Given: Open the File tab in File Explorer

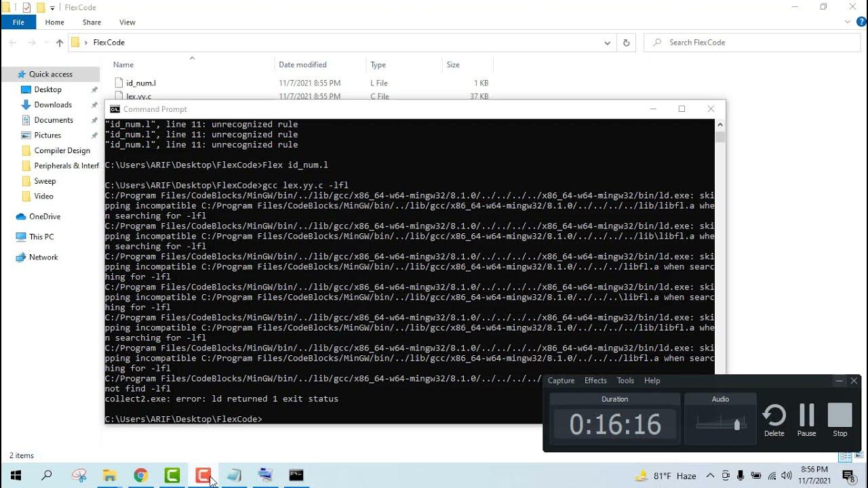Looking at the screenshot, I should [x=18, y=22].
